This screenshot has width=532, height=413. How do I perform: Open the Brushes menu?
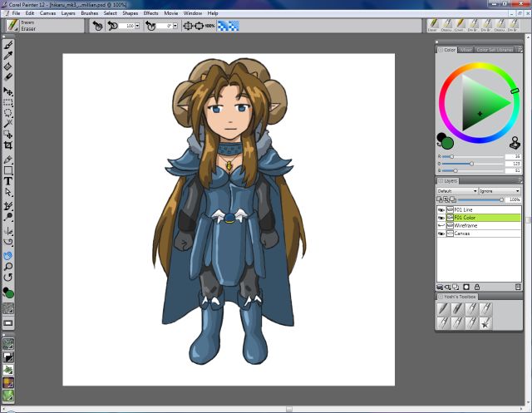pyautogui.click(x=89, y=13)
